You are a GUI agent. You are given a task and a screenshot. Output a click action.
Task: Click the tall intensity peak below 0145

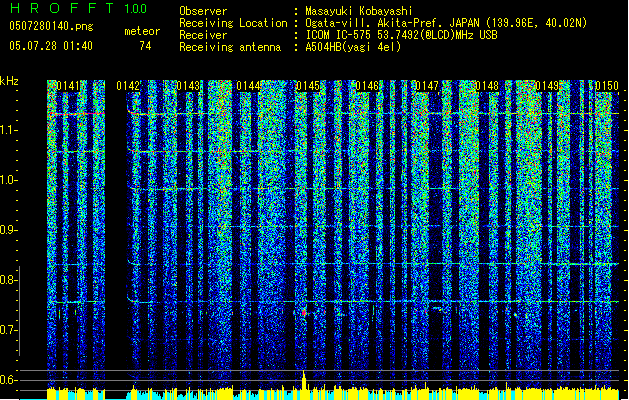(304, 380)
